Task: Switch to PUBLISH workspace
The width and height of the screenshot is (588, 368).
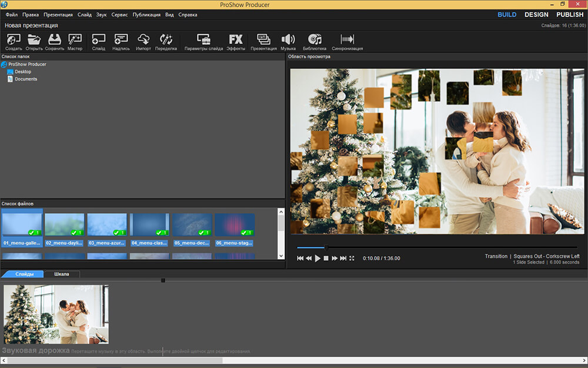Action: pos(569,15)
